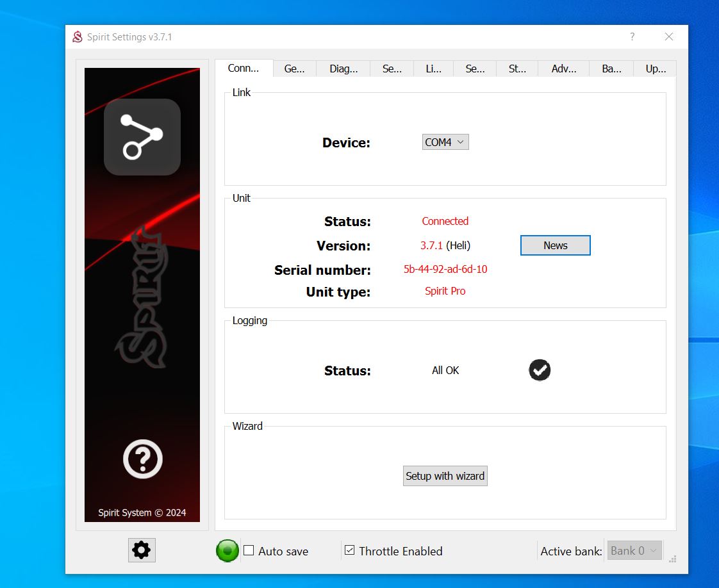Click the resize grip at window corner
The height and width of the screenshot is (588, 719).
pyautogui.click(x=673, y=559)
